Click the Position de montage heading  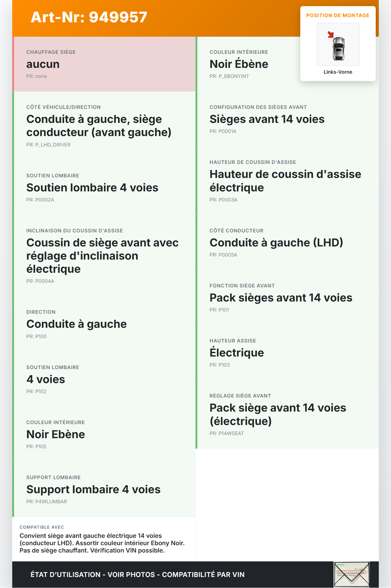pos(338,15)
